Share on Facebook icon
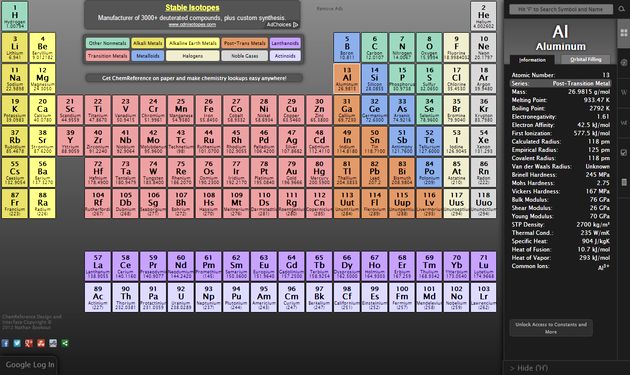Image resolution: width=630 pixels, height=375 pixels. coord(5,343)
